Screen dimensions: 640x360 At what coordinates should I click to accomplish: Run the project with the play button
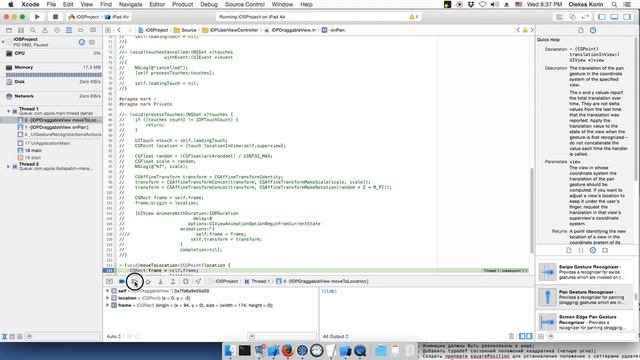pos(37,17)
